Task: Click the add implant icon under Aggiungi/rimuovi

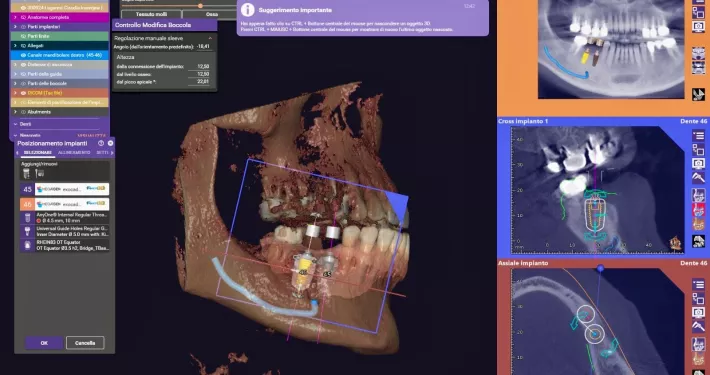Action: coord(26,173)
